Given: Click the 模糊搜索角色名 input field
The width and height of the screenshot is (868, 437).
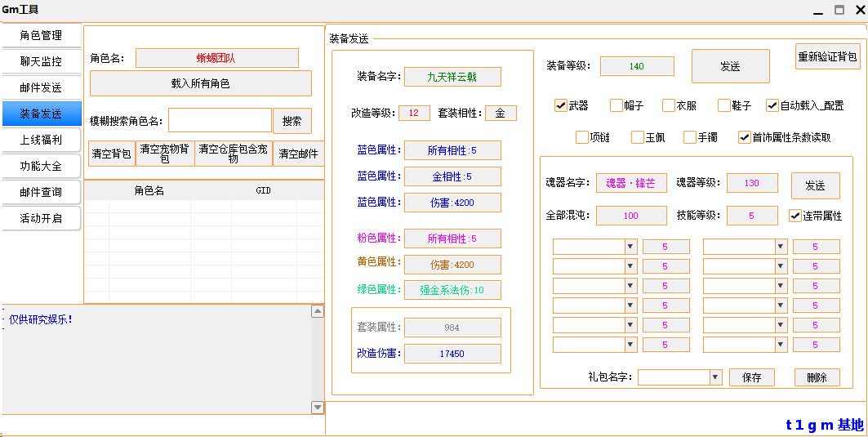Looking at the screenshot, I should [x=220, y=121].
